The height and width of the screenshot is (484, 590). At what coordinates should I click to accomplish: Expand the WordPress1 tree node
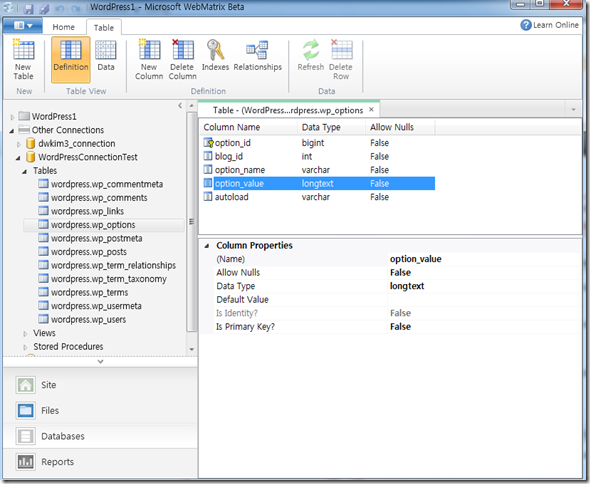pyautogui.click(x=12, y=117)
